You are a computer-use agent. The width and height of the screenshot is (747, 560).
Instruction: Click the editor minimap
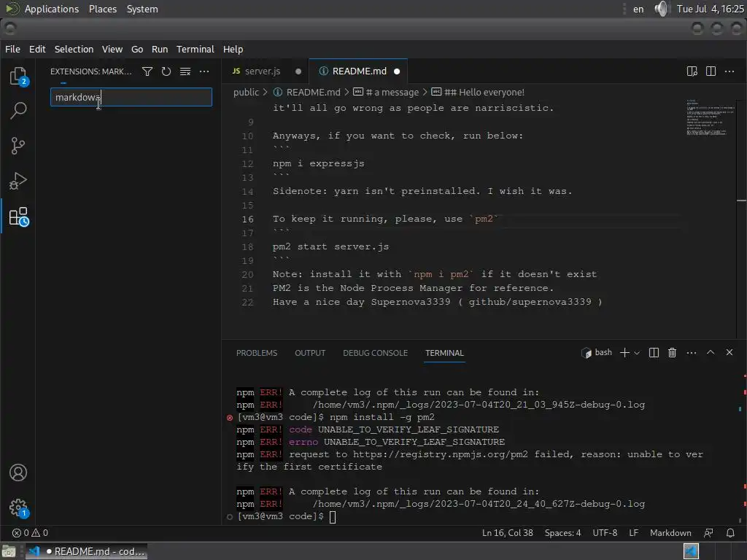(710, 117)
